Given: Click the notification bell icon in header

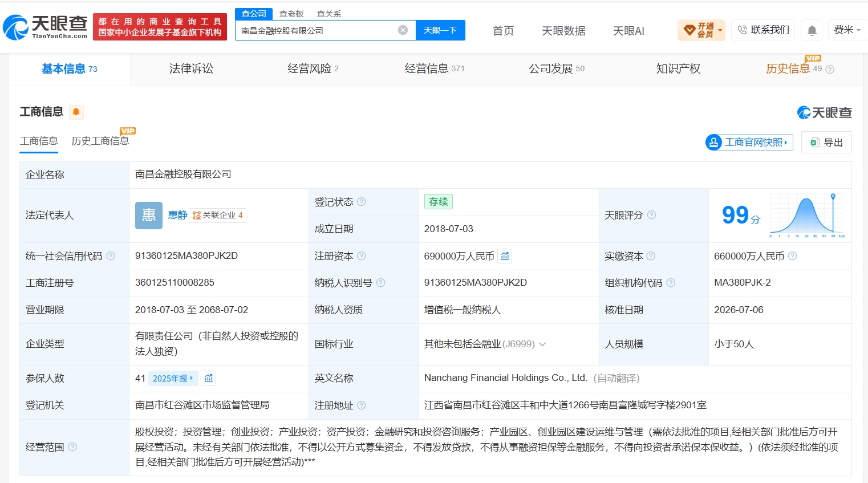Looking at the screenshot, I should tap(812, 30).
